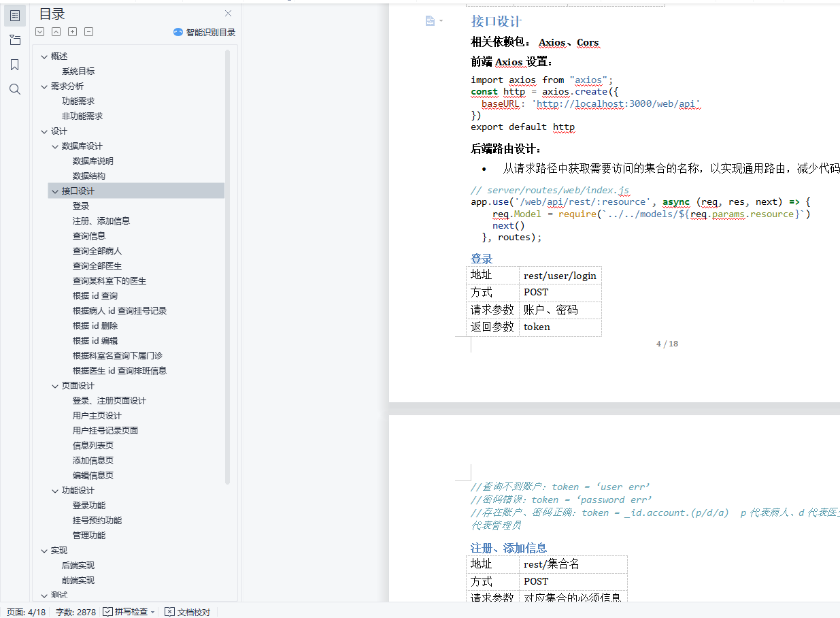Jump to 系统目标 in the outline
The height and width of the screenshot is (618, 840).
pyautogui.click(x=78, y=71)
